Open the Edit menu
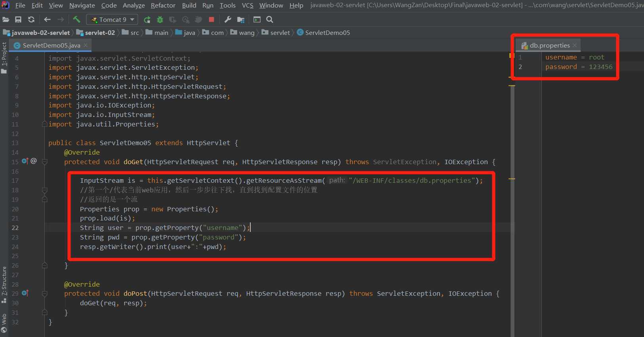Image resolution: width=644 pixels, height=337 pixels. 37,5
